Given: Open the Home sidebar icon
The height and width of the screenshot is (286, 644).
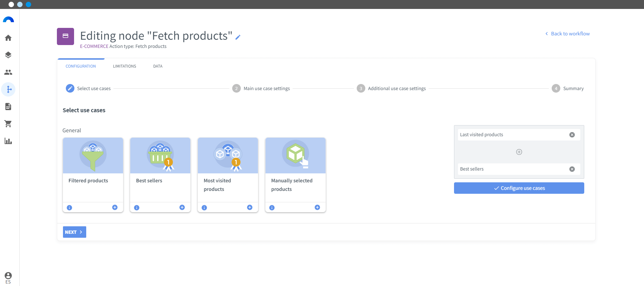Looking at the screenshot, I should tap(8, 38).
